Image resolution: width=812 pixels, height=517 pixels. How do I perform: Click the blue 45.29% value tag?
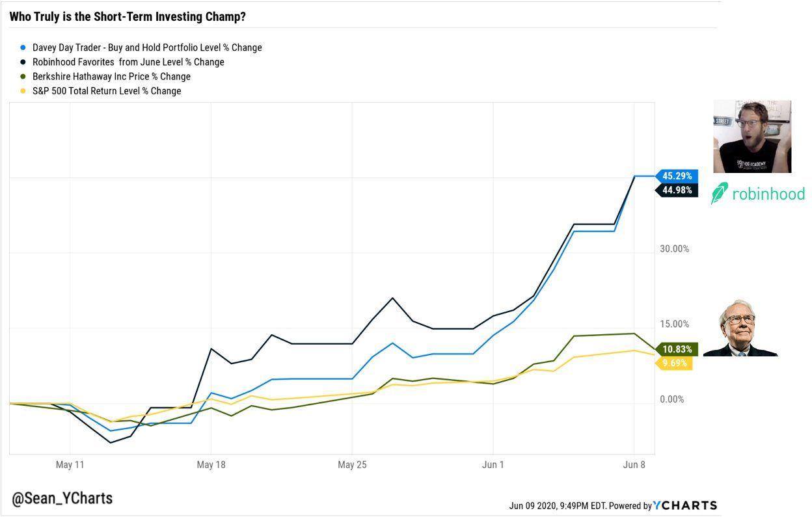pyautogui.click(x=678, y=176)
